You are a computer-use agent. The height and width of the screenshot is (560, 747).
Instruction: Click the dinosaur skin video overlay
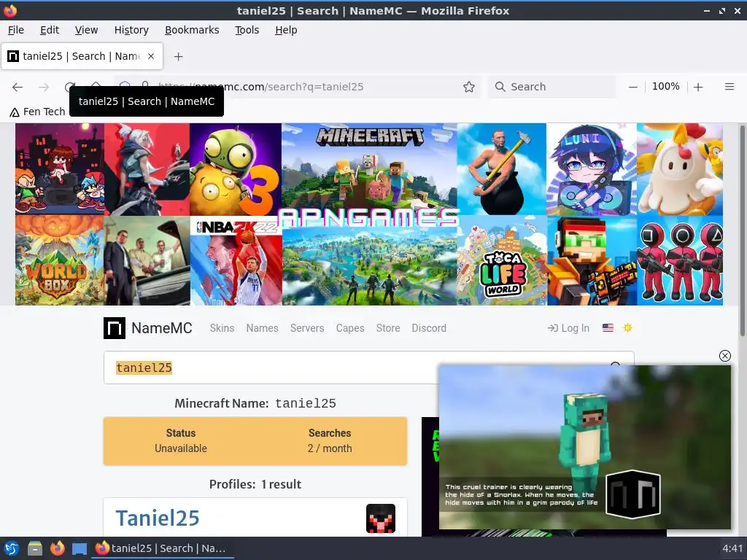pos(584,447)
